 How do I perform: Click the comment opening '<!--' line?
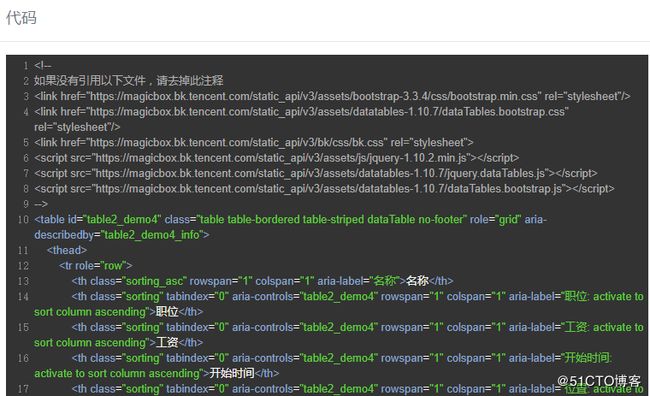coord(43,66)
